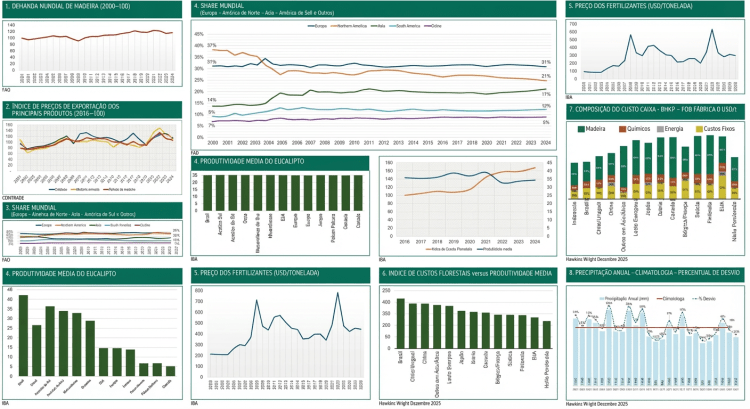Open '6. Índice de Custos Florestais' chart header
The width and height of the screenshot is (750, 409).
click(467, 272)
